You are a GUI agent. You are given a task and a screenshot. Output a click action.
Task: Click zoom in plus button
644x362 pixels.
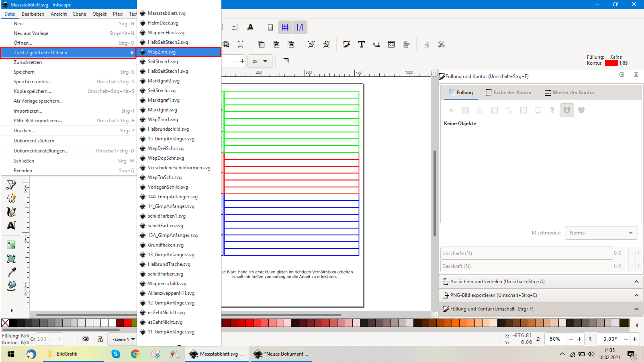[579, 339]
